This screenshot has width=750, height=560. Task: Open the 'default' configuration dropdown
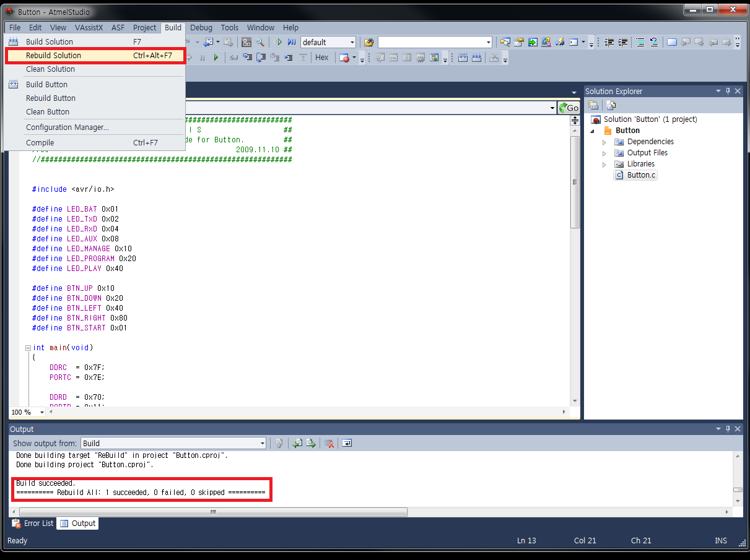(x=352, y=42)
